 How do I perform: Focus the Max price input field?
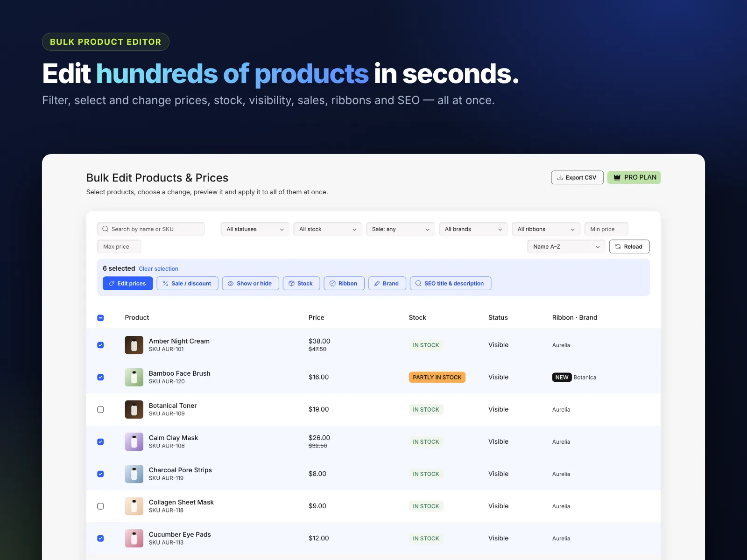(x=119, y=246)
